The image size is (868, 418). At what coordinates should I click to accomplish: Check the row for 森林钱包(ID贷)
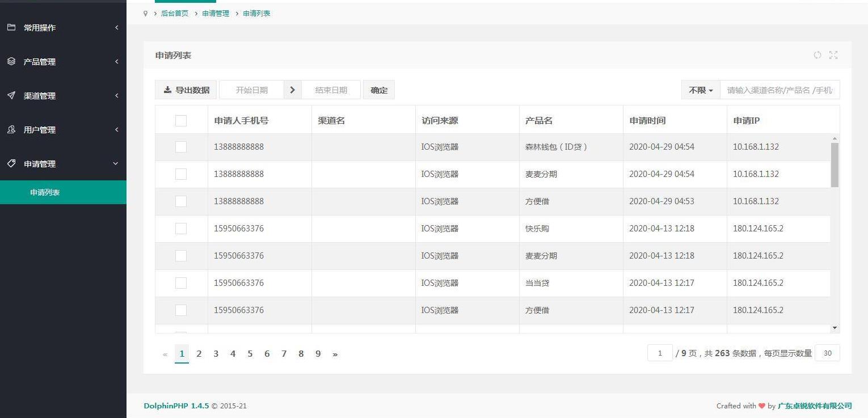click(181, 147)
